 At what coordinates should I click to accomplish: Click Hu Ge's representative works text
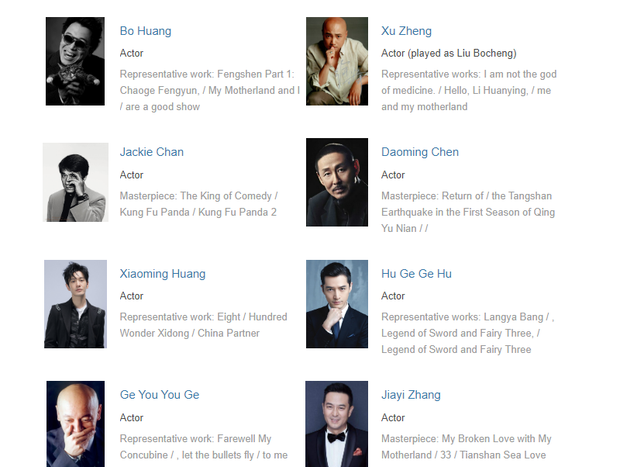pyautogui.click(x=468, y=333)
